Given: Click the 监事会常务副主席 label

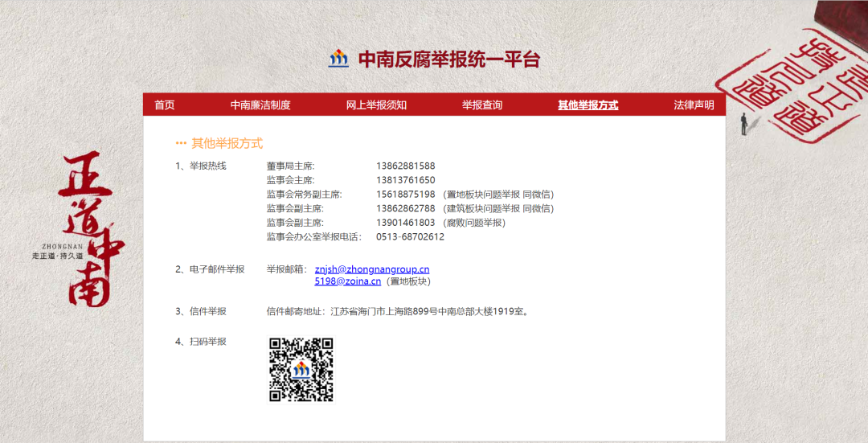Looking at the screenshot, I should 305,195.
